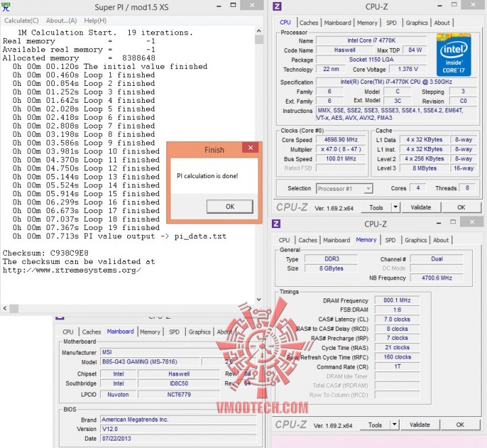Screen dimensions: 487x448
Task: Click OK button in Memory CPU-Z window
Action: click(461, 425)
